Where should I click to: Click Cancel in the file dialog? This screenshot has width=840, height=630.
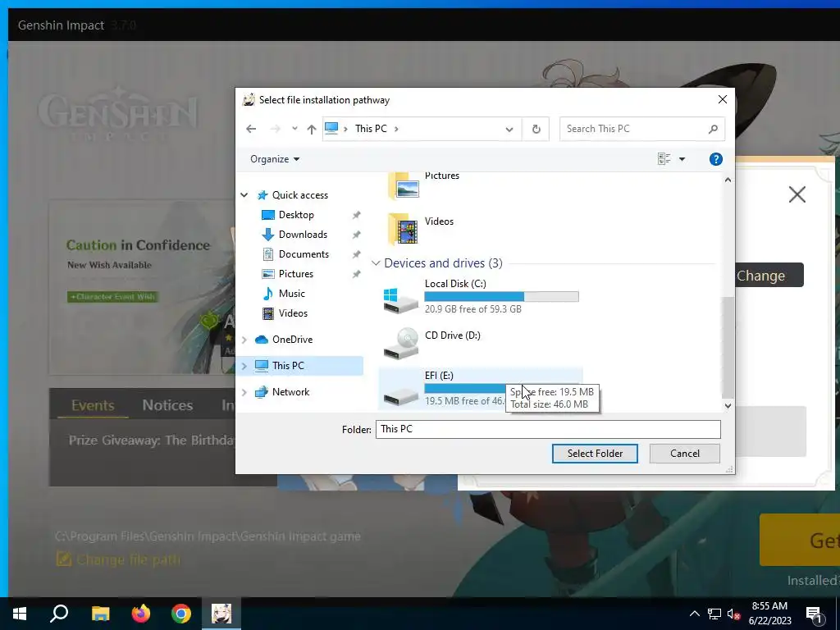[x=685, y=453]
